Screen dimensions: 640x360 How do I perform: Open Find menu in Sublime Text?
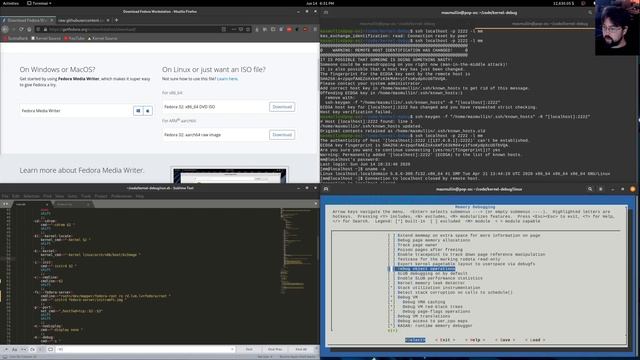pyautogui.click(x=47, y=196)
